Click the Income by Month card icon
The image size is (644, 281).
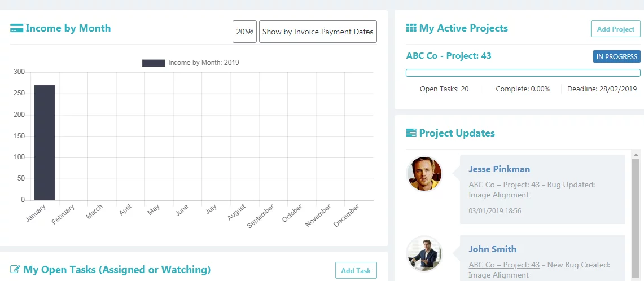(x=16, y=28)
